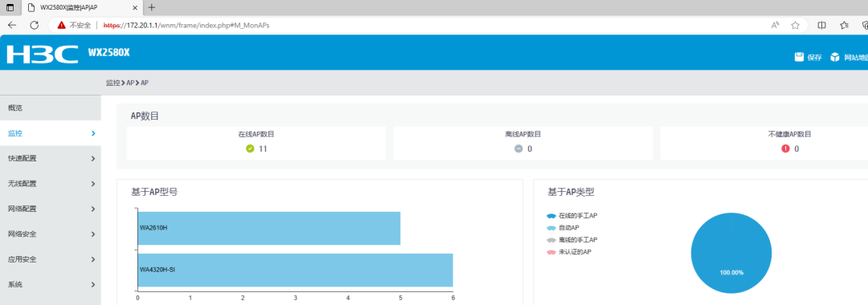
Task: Click the H3C logo
Action: click(43, 54)
